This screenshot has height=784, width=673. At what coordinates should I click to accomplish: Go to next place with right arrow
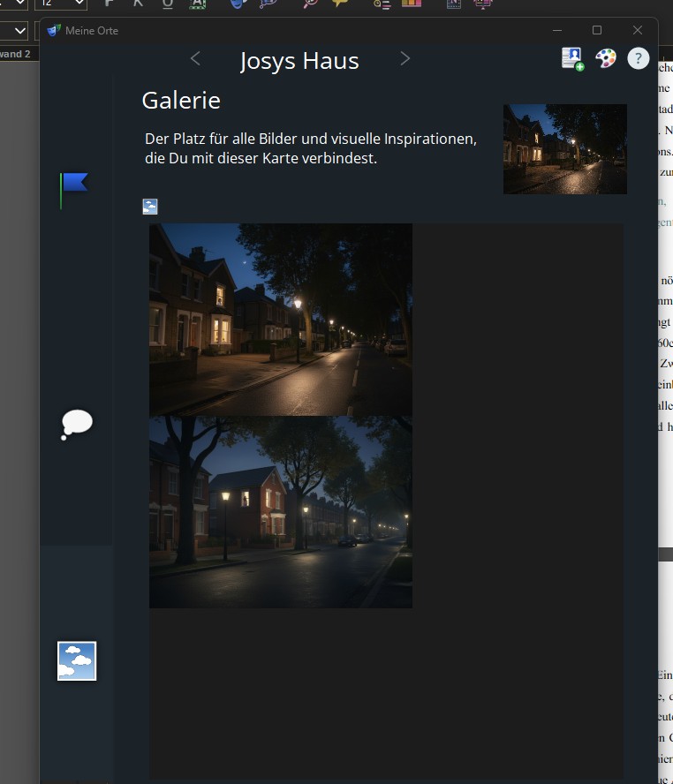(405, 58)
